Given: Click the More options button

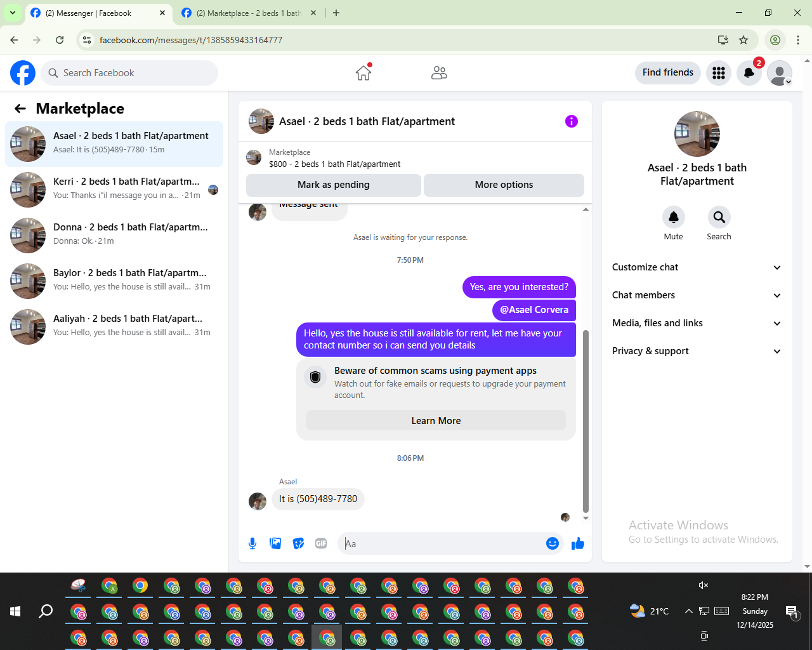Looking at the screenshot, I should click(x=504, y=185).
